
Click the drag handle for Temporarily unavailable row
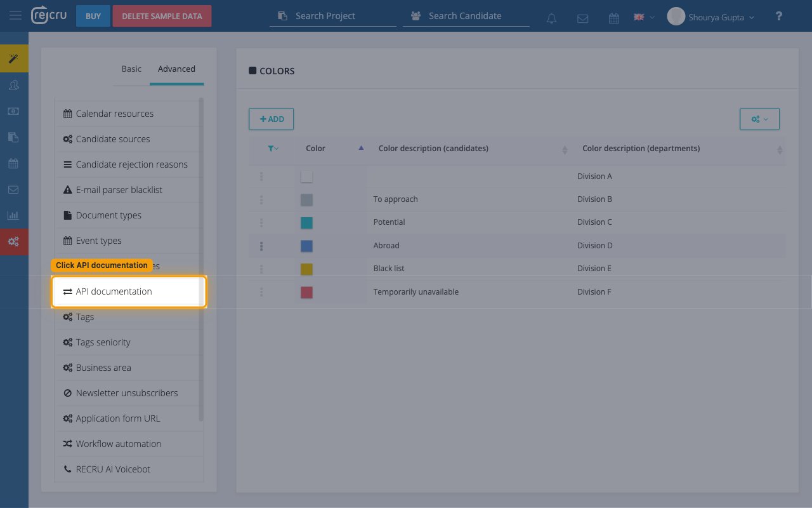[261, 292]
